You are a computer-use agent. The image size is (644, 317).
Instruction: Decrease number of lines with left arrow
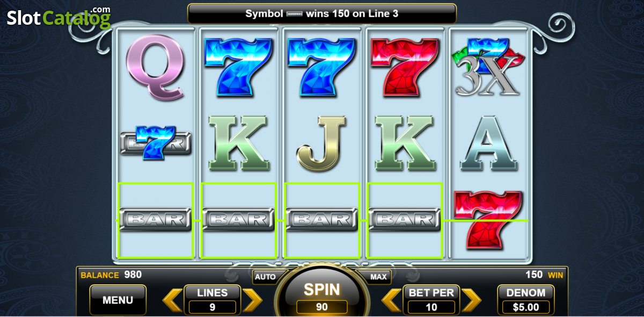tap(172, 300)
